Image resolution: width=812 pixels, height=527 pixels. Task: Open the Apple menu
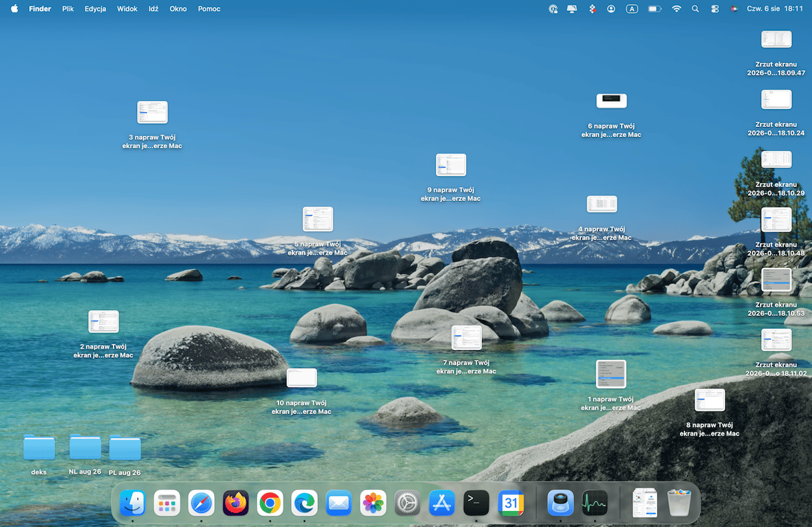click(14, 9)
